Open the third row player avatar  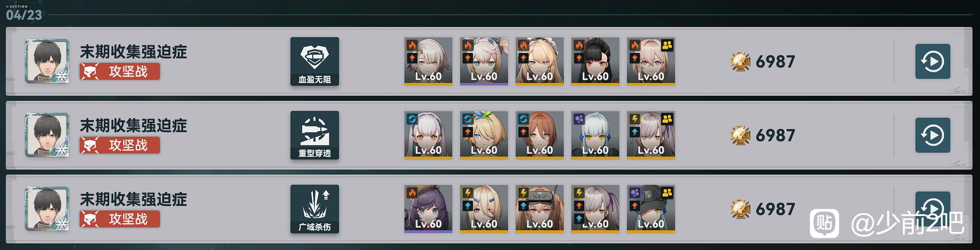click(47, 208)
